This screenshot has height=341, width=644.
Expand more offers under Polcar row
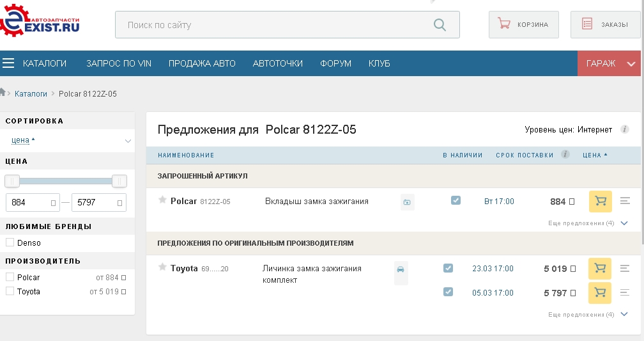click(624, 223)
